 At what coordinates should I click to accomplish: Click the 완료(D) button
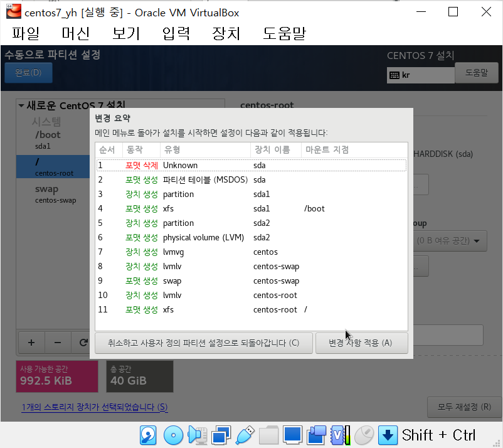[x=28, y=73]
